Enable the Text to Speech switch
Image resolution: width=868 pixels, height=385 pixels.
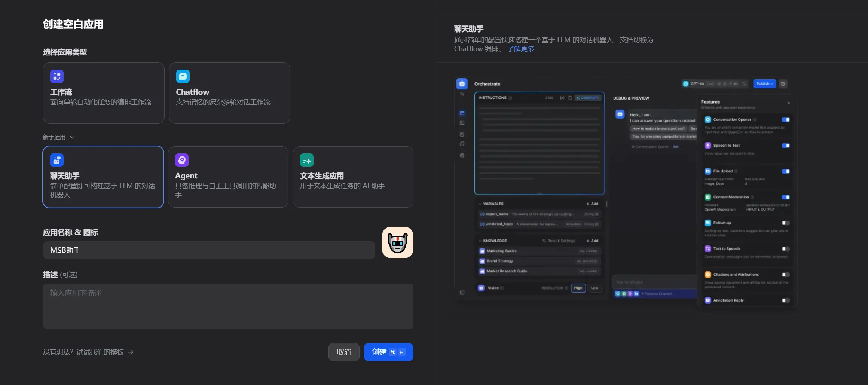point(786,249)
